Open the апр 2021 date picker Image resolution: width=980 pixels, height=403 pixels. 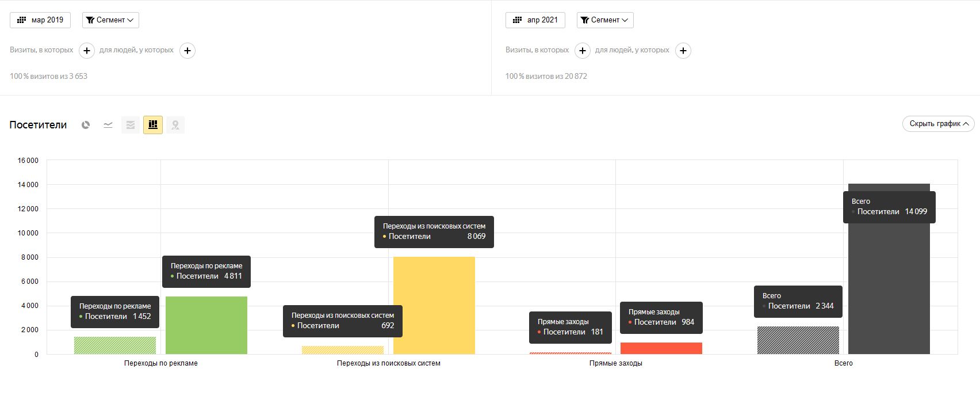click(x=535, y=20)
